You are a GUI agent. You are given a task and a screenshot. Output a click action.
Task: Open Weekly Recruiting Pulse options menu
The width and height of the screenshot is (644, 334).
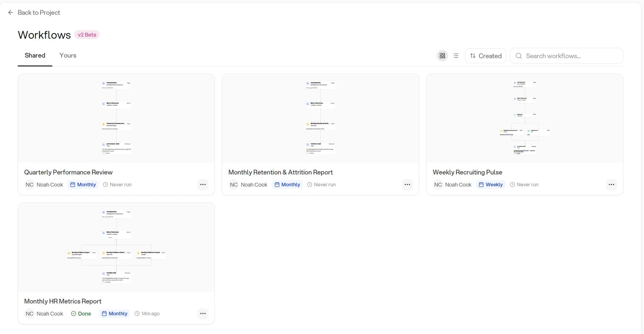click(x=611, y=185)
